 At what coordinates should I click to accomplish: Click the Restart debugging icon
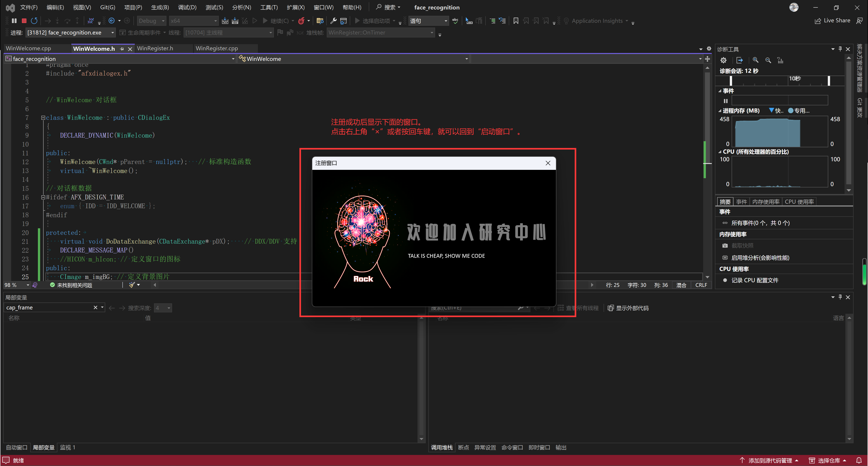point(34,21)
